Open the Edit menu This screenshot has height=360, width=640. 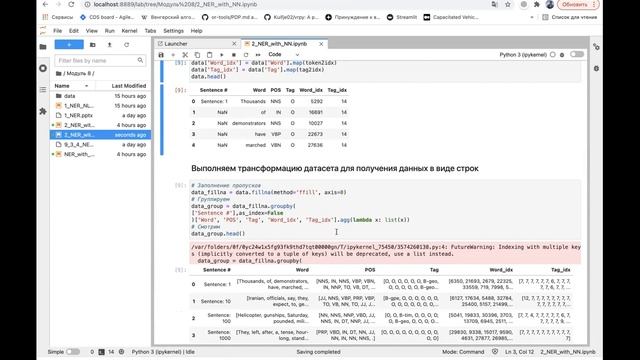pos(73,31)
